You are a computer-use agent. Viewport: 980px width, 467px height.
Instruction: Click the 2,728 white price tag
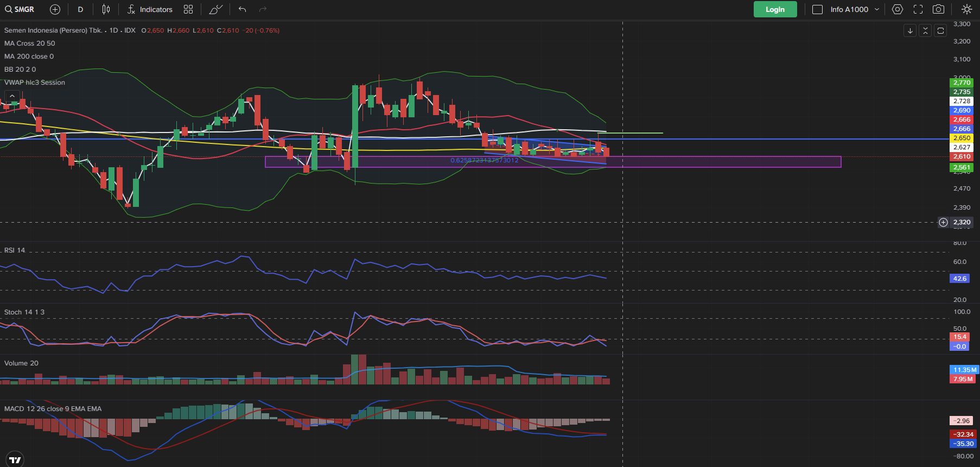[962, 101]
